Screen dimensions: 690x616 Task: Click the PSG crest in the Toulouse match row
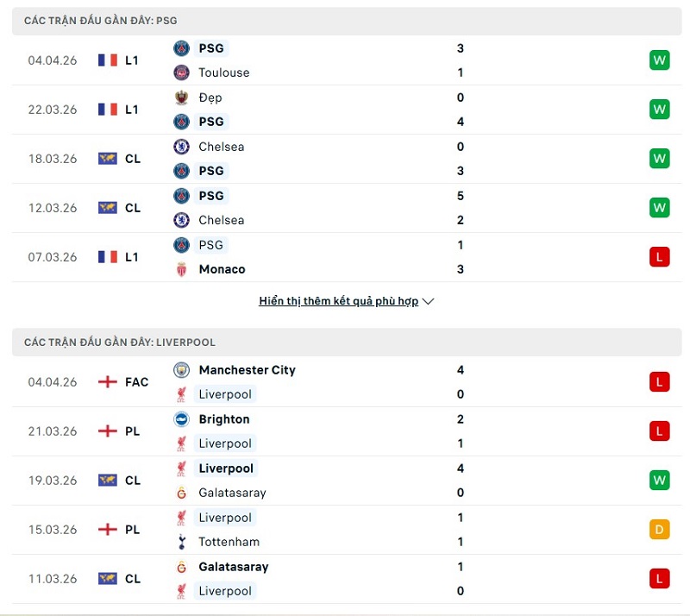coord(183,48)
